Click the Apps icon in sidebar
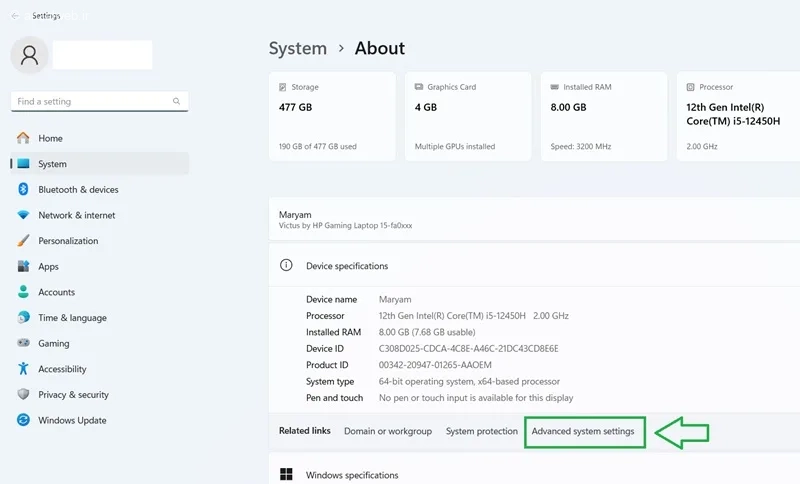The height and width of the screenshot is (484, 800). tap(23, 266)
